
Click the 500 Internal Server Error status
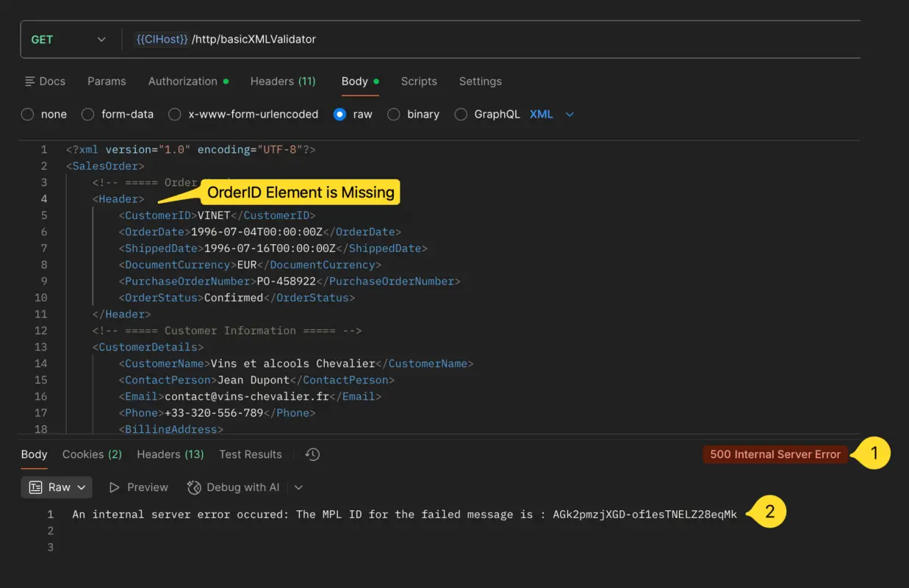click(775, 455)
